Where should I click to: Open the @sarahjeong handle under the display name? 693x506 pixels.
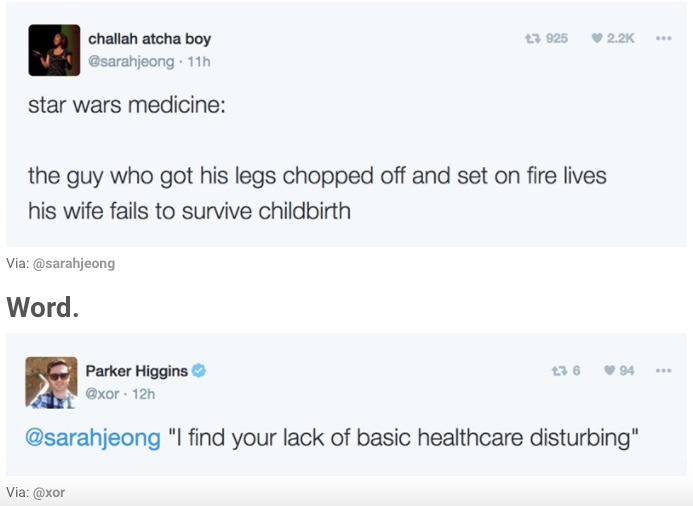click(131, 61)
